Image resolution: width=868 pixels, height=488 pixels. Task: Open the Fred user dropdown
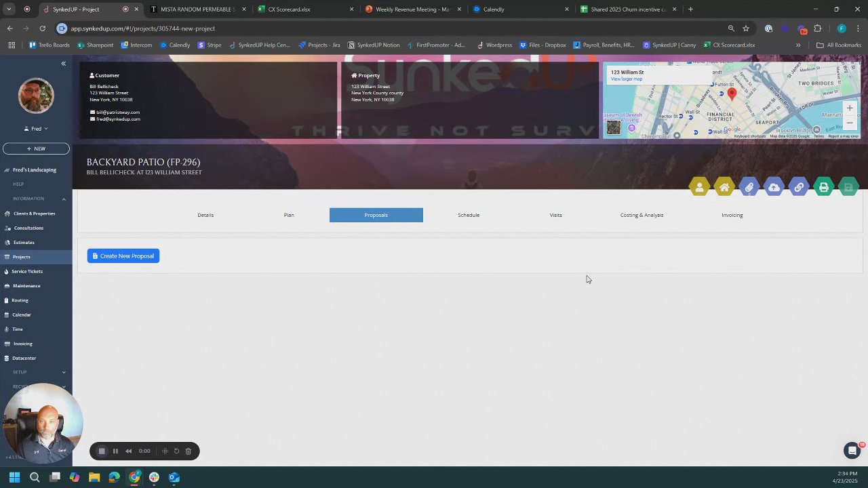coord(36,129)
